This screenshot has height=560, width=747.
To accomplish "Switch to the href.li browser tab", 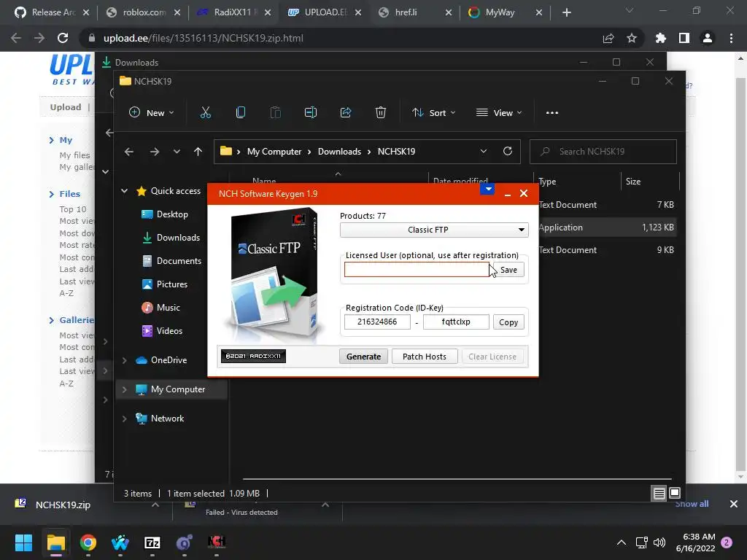I will pos(415,12).
